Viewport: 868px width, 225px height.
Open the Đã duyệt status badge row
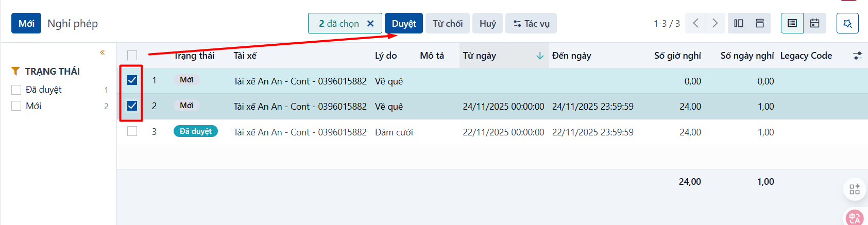(196, 131)
